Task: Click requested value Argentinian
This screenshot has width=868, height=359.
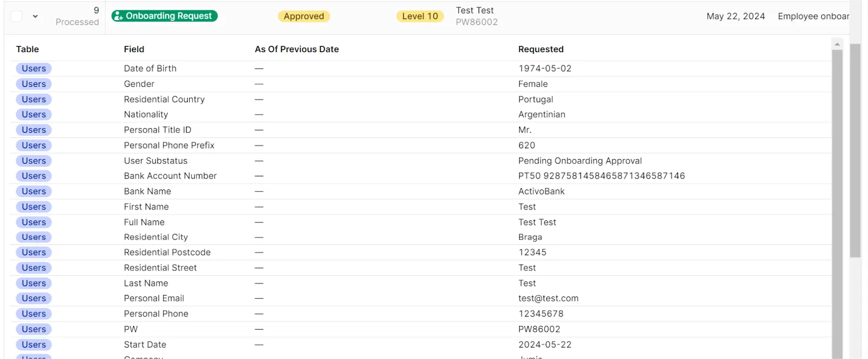Action: (x=541, y=115)
